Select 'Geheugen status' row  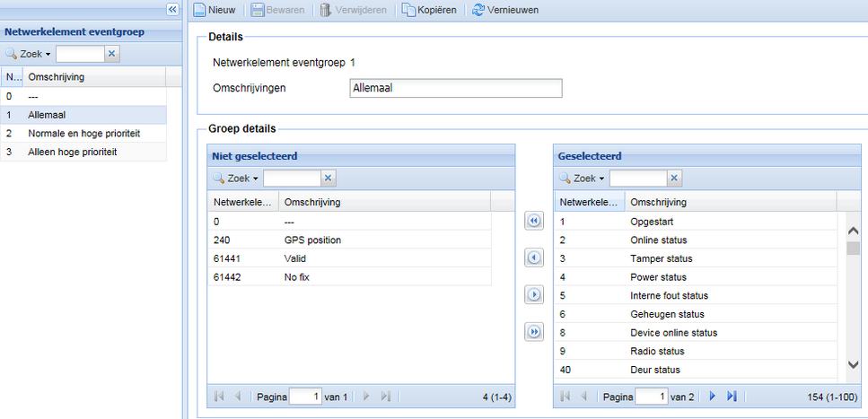(x=696, y=314)
